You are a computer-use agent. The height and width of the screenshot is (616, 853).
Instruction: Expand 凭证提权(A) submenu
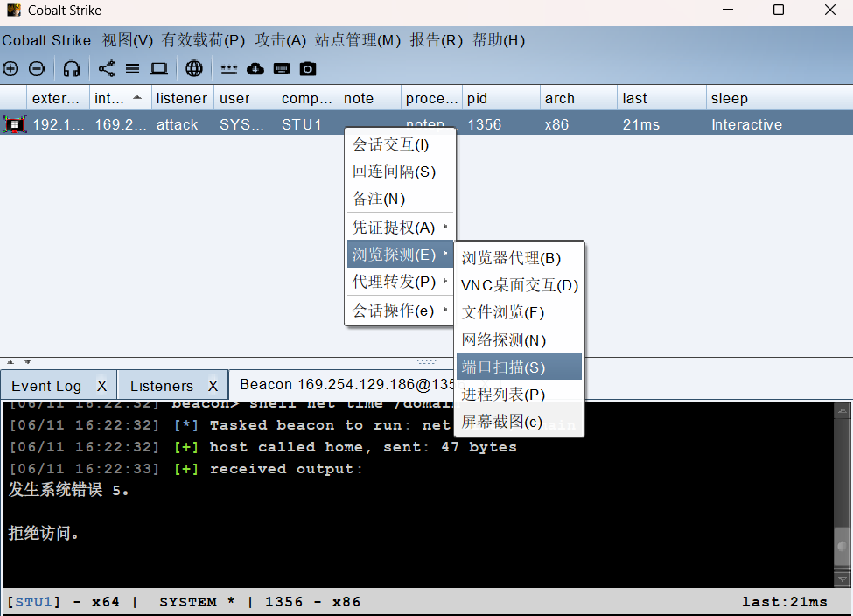tap(400, 227)
